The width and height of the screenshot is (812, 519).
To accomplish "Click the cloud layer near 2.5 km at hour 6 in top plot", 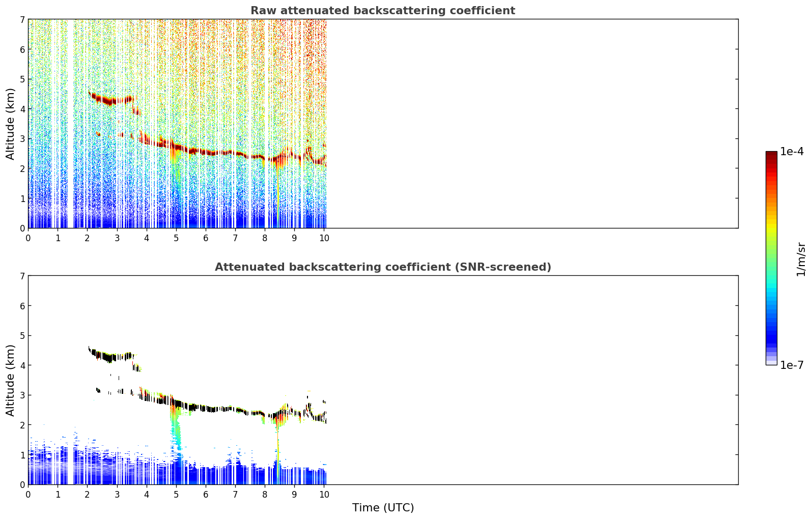I will [x=206, y=152].
